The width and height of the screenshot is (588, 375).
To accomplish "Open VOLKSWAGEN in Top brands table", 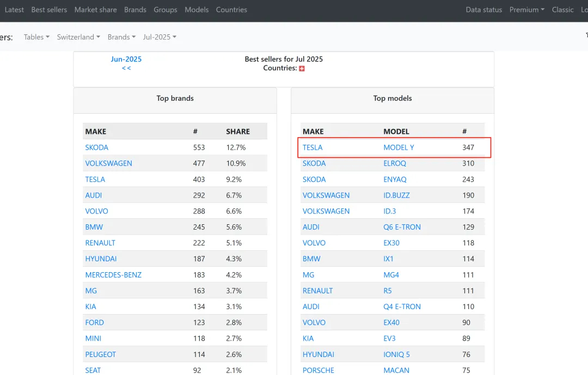I will [109, 163].
